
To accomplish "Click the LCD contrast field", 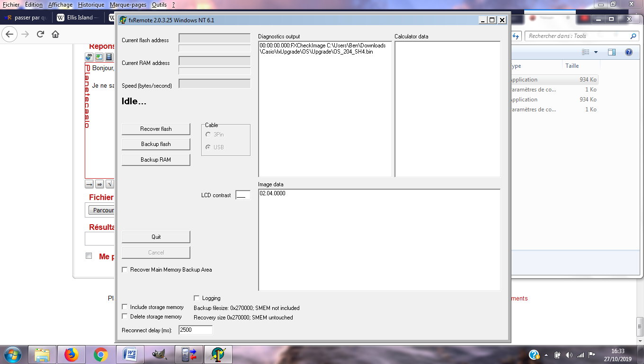I will 243,195.
